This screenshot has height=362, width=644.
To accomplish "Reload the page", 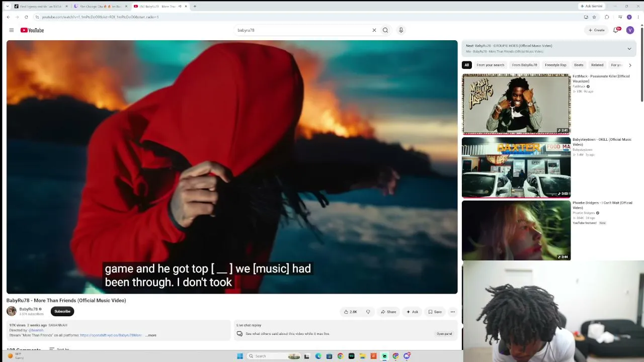I will pyautogui.click(x=26, y=17).
